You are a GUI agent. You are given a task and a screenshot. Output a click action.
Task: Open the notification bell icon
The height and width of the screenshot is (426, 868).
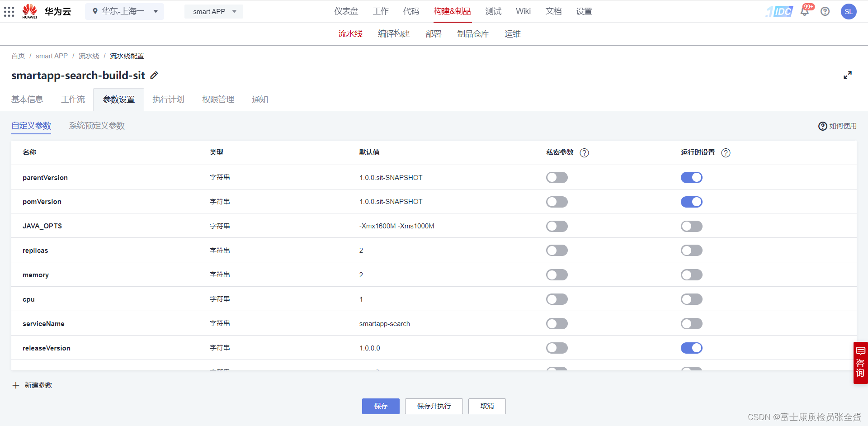pos(805,11)
